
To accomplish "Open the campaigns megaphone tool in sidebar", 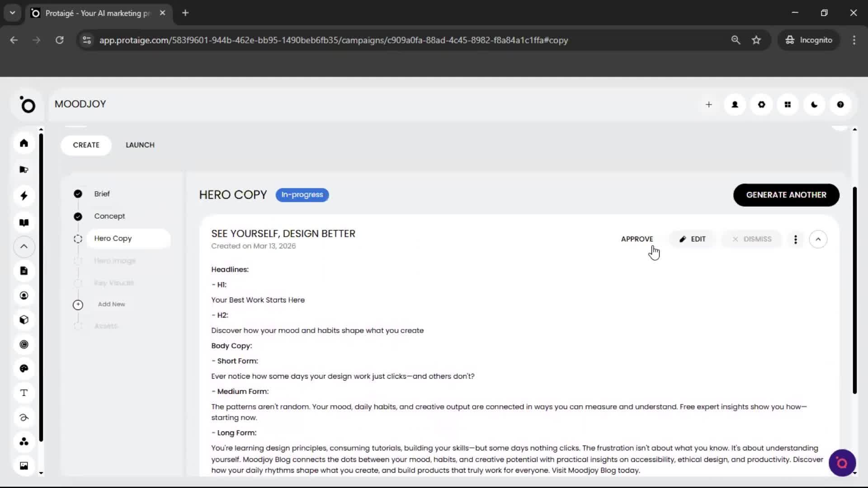I will pos(24,169).
